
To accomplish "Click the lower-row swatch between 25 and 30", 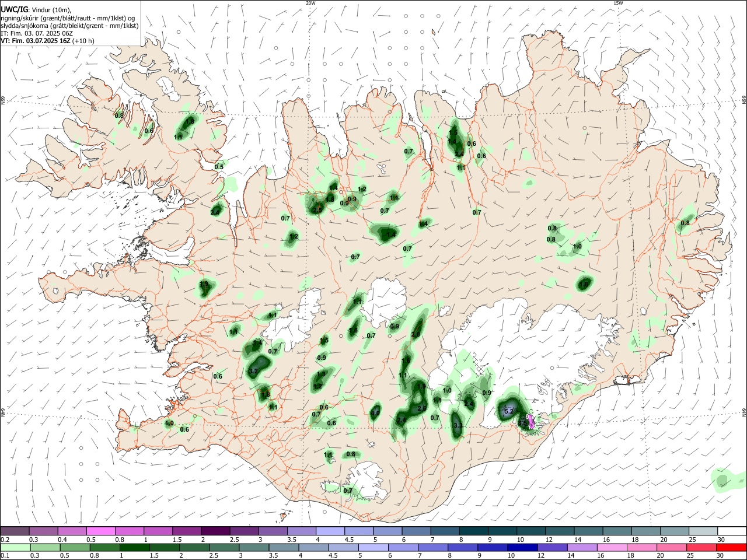I will pos(703,547).
